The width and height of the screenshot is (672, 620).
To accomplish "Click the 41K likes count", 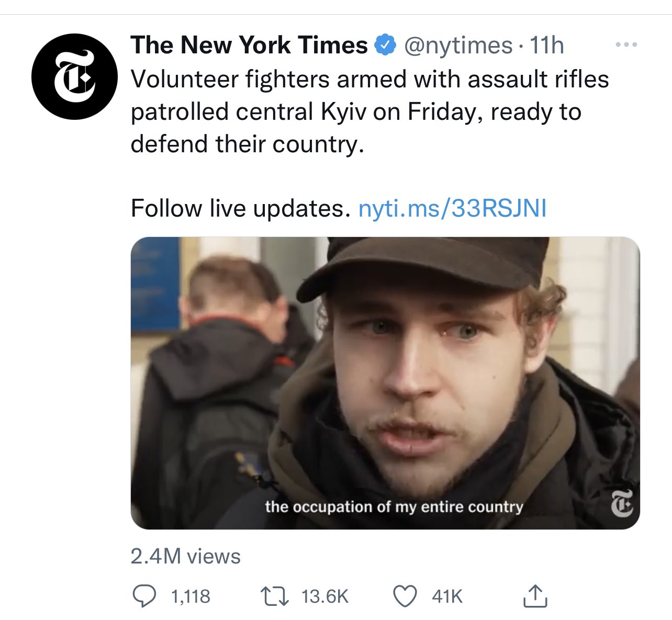I will tap(447, 596).
